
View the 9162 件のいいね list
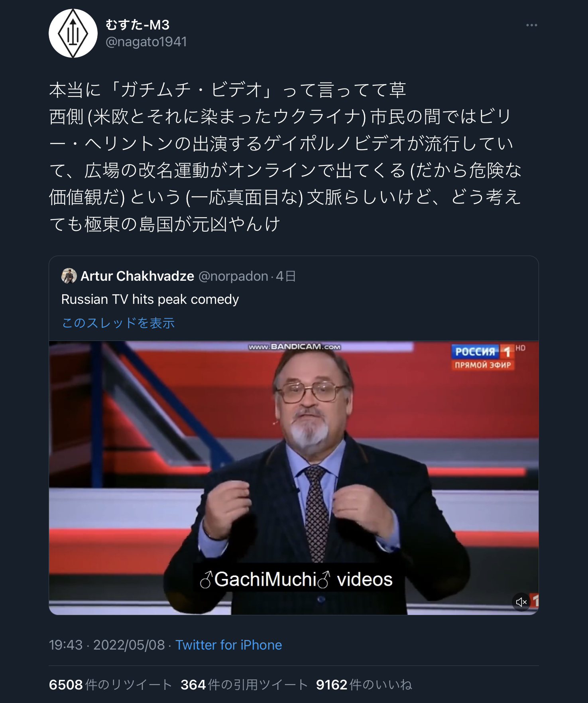pos(364,685)
